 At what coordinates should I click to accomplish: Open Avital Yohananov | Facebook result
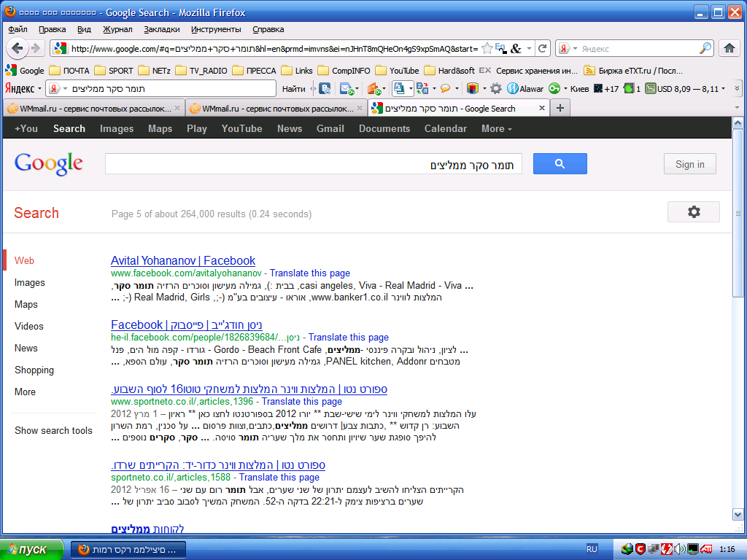coord(183,260)
